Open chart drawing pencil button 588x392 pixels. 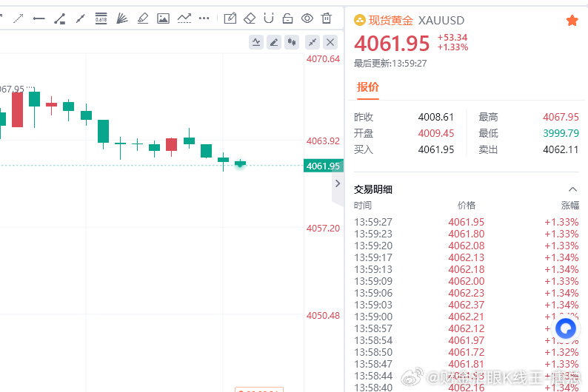(274, 42)
